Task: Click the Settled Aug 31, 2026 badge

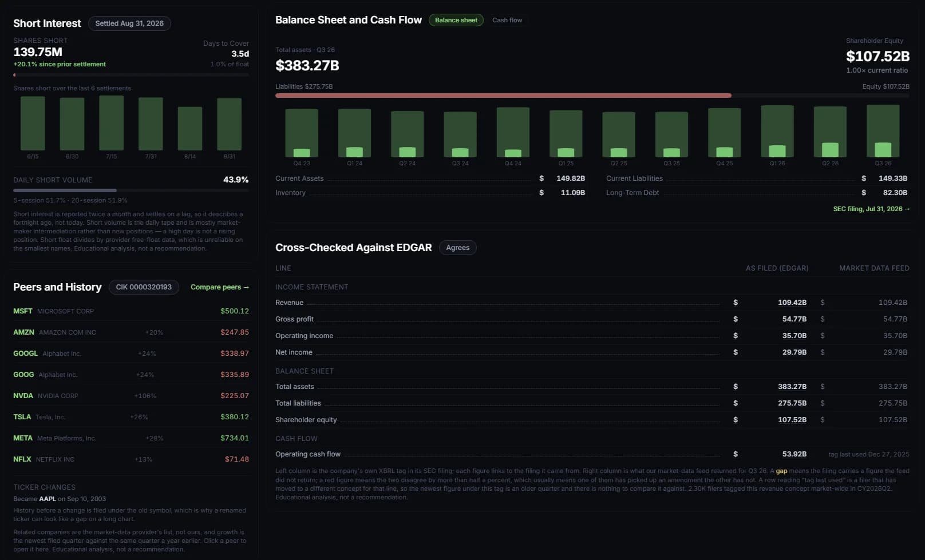Action: point(129,23)
